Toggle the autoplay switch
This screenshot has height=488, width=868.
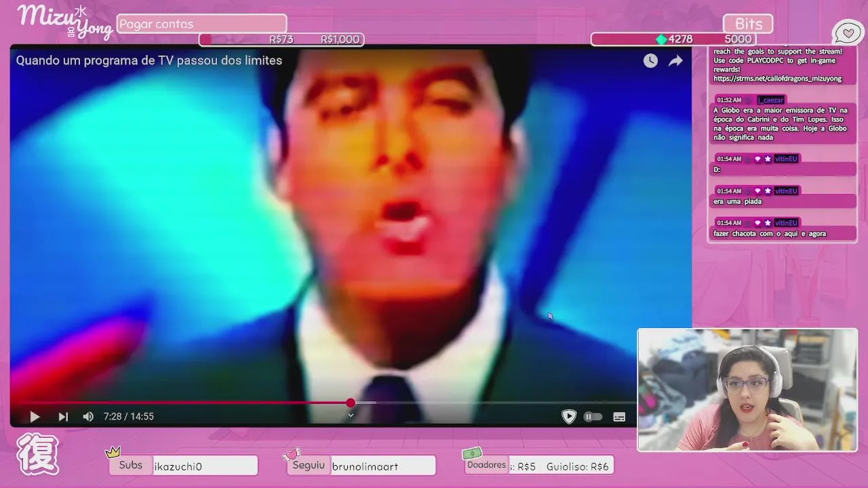(592, 417)
